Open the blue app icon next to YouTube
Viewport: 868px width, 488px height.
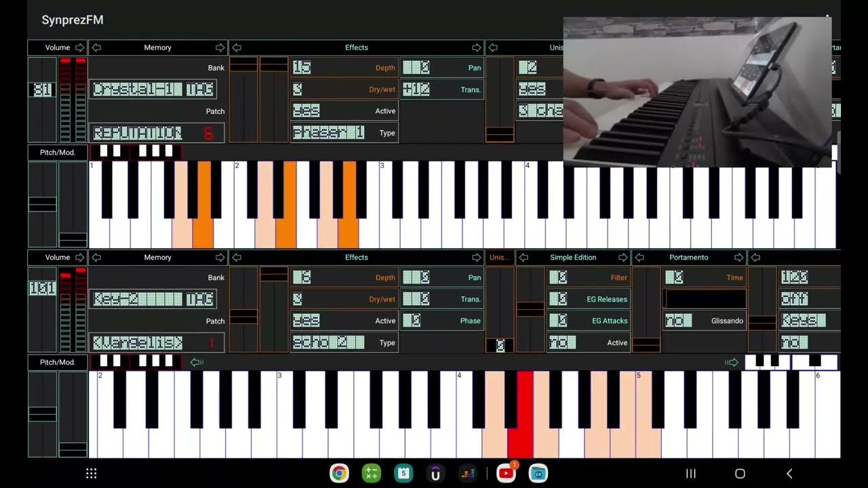point(538,474)
